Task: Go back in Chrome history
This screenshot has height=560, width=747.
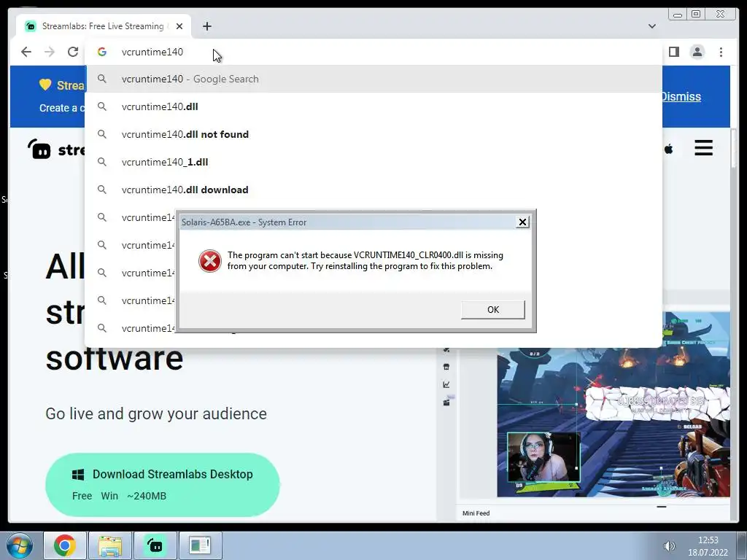Action: 26,52
